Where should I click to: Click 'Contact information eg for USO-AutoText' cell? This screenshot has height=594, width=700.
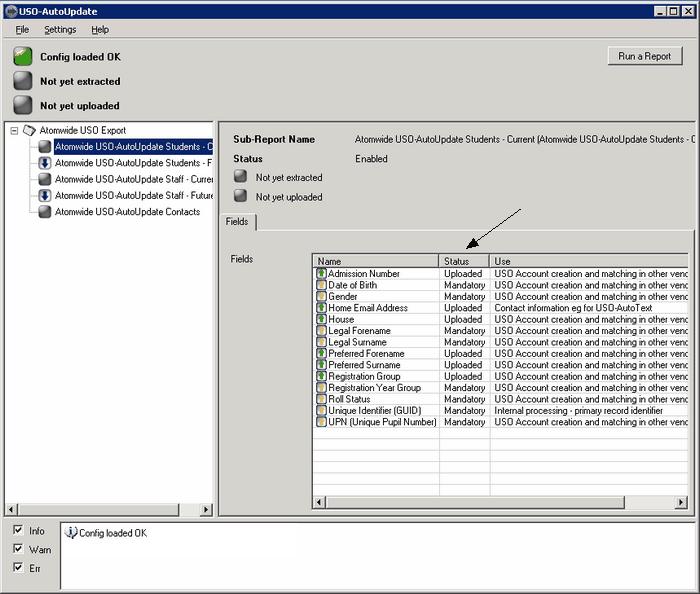[x=573, y=307]
